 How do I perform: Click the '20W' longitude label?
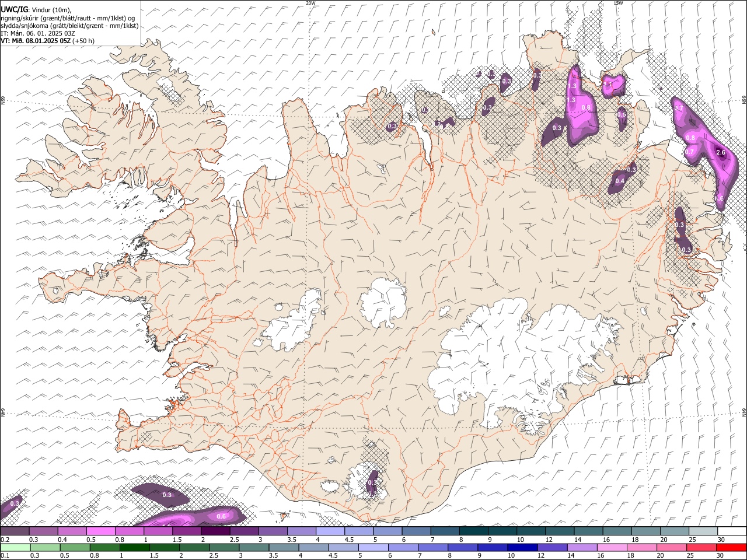point(310,3)
